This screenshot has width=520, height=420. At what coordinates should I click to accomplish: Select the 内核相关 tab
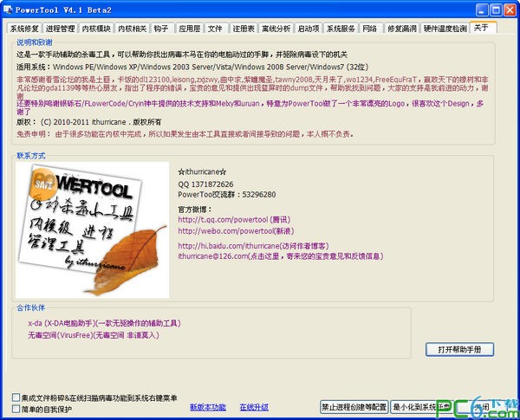132,29
